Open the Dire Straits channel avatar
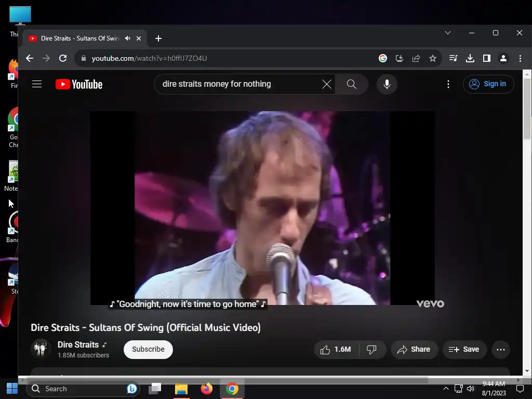This screenshot has width=532, height=399. (x=41, y=349)
